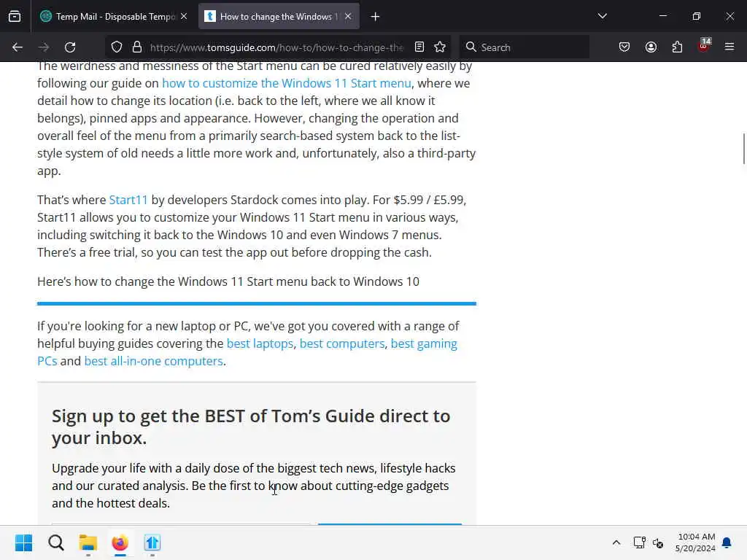Open link how to customize the Windows 11 Start menu
Image resolution: width=747 pixels, height=560 pixels.
286,83
